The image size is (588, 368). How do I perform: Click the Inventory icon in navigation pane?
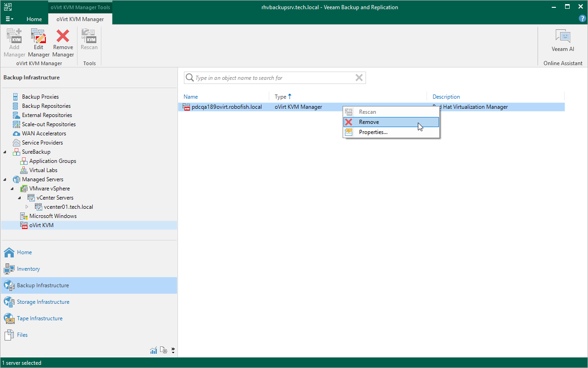tap(9, 269)
